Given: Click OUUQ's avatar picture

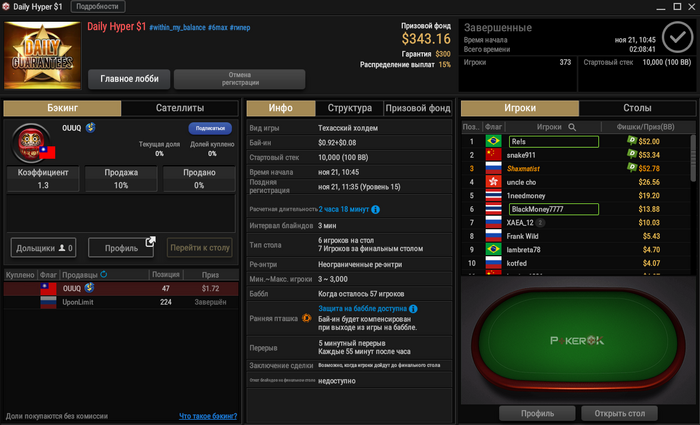Looking at the screenshot, I should tap(30, 143).
